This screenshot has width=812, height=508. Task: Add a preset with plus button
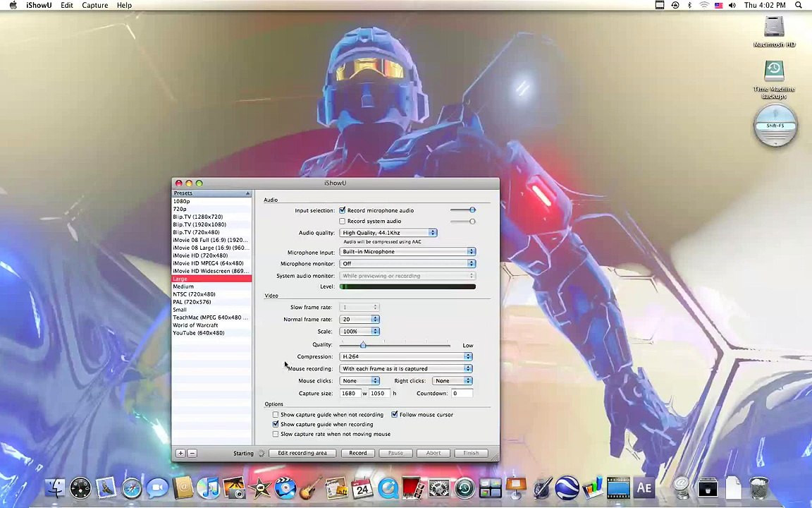point(180,453)
